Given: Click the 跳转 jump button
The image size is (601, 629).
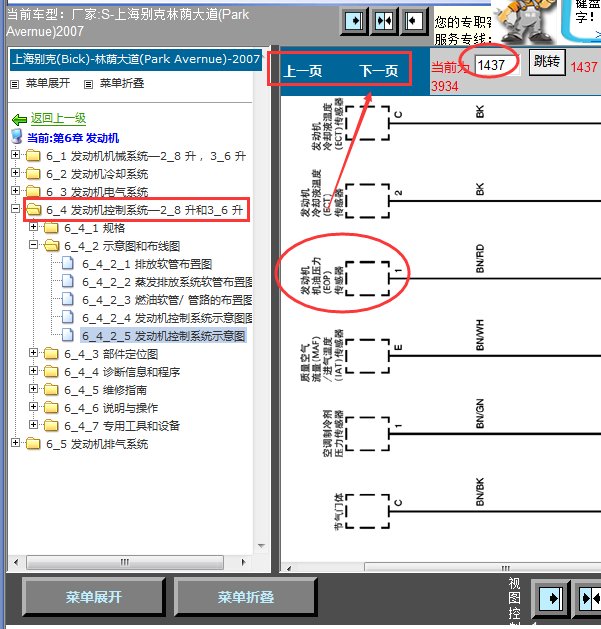Looking at the screenshot, I should coord(547,62).
